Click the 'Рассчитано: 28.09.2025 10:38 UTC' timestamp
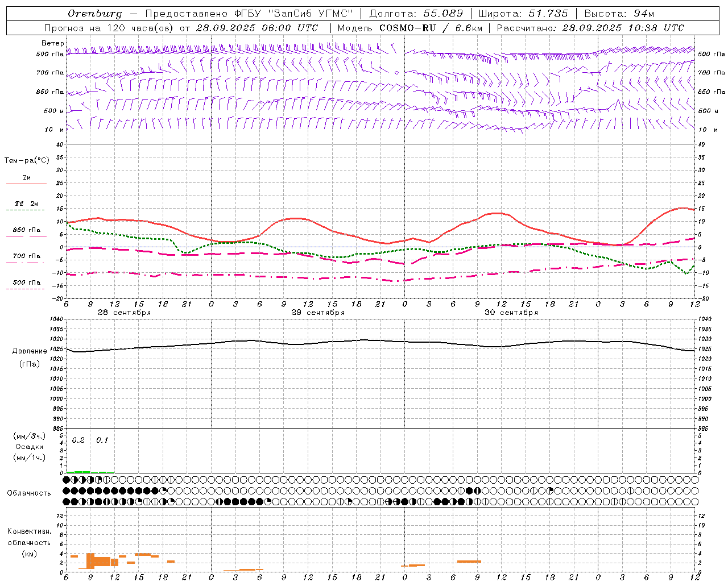The image size is (728, 582). (x=590, y=28)
